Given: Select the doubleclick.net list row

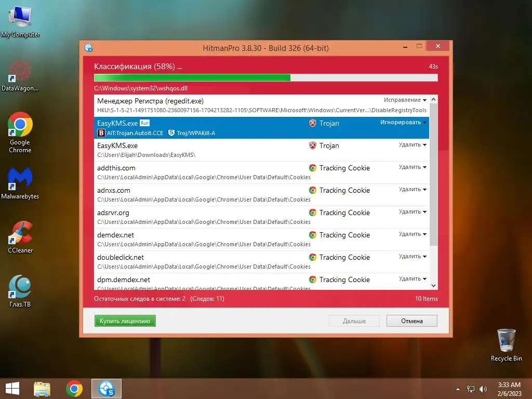Looking at the screenshot, I should 262,262.
